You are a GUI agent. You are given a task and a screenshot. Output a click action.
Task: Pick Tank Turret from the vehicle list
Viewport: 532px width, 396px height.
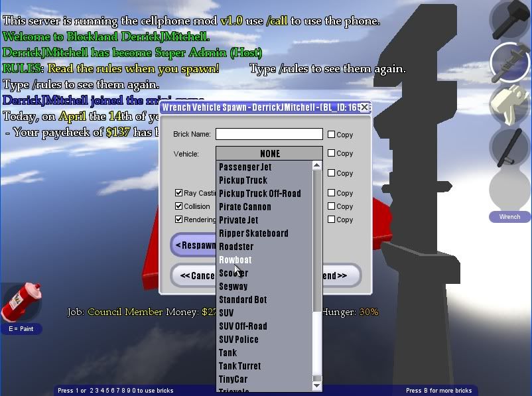(x=239, y=366)
